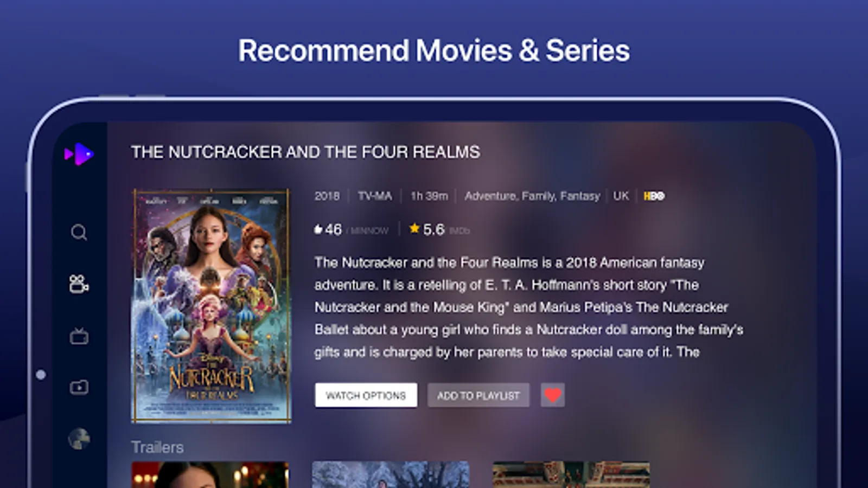Open search from the sidebar magnifier icon
Image resolution: width=868 pixels, height=488 pixels.
[79, 232]
